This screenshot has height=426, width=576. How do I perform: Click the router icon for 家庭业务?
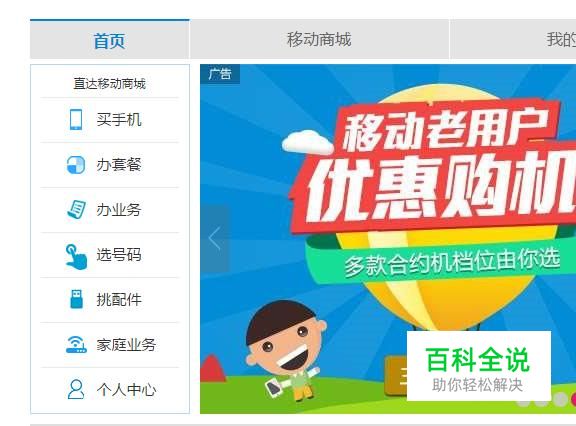pos(76,344)
